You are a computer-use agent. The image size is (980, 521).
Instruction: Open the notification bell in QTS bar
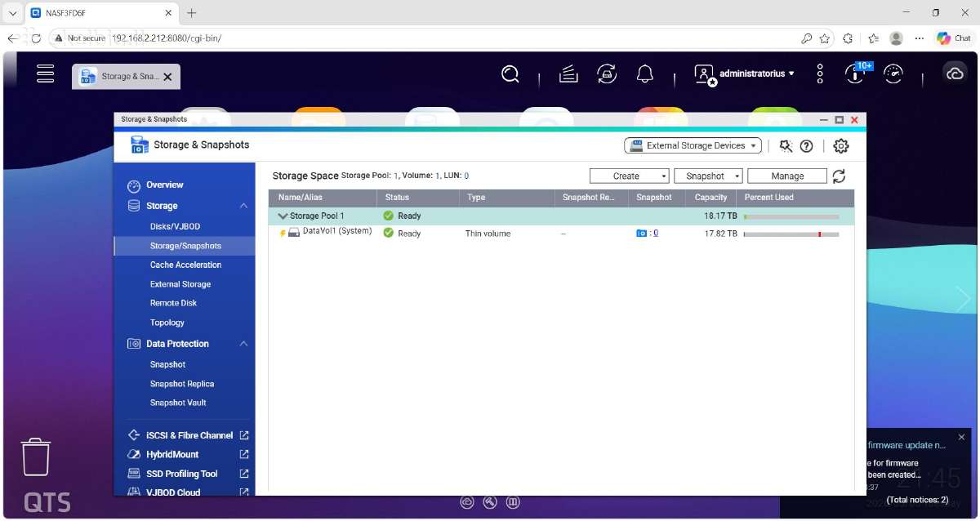coord(645,74)
